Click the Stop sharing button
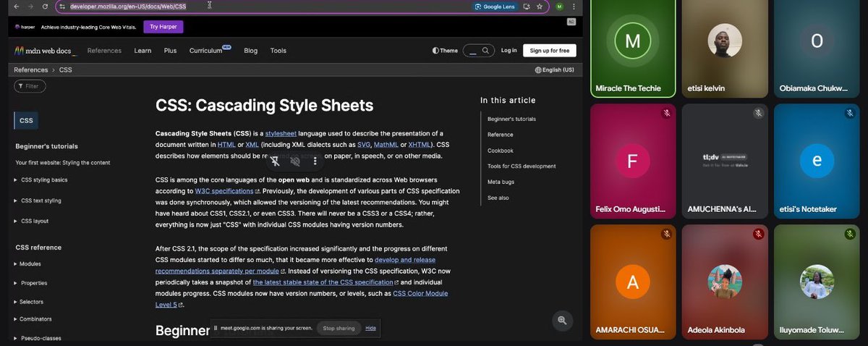Image resolution: width=868 pixels, height=346 pixels. click(339, 328)
